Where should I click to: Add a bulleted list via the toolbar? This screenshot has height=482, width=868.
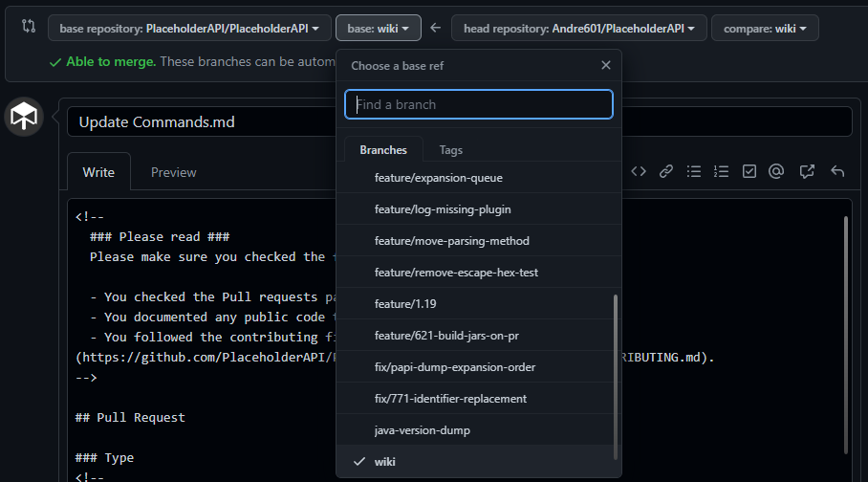[x=694, y=171]
